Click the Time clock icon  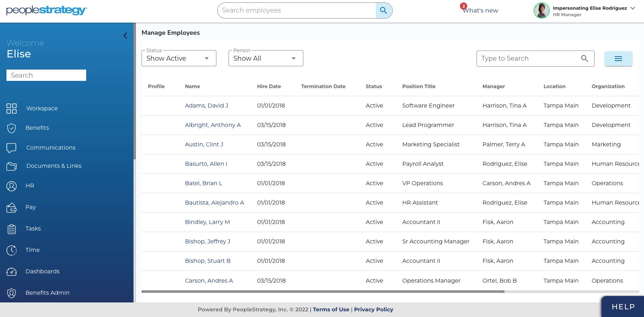pyautogui.click(x=12, y=250)
